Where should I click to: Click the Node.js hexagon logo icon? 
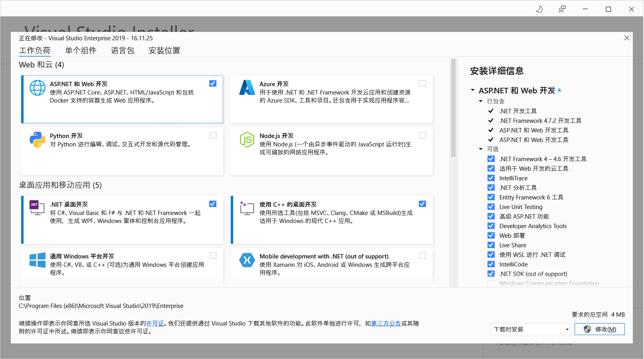click(247, 140)
